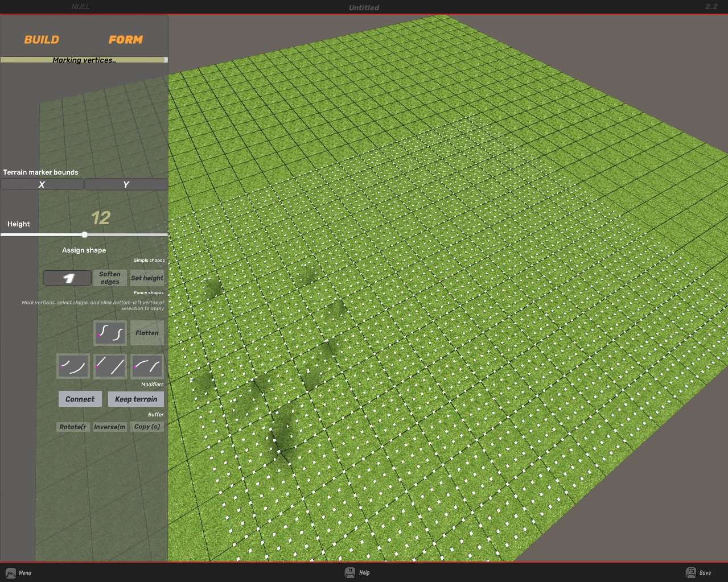Click the Untitled project title
This screenshot has height=582, width=728.
pyautogui.click(x=364, y=7)
